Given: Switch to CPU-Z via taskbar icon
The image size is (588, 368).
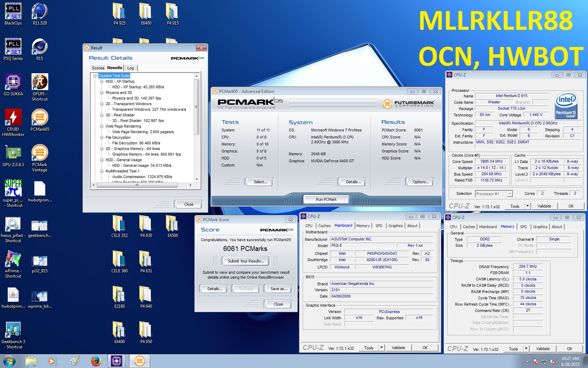Looking at the screenshot, I should 117,361.
